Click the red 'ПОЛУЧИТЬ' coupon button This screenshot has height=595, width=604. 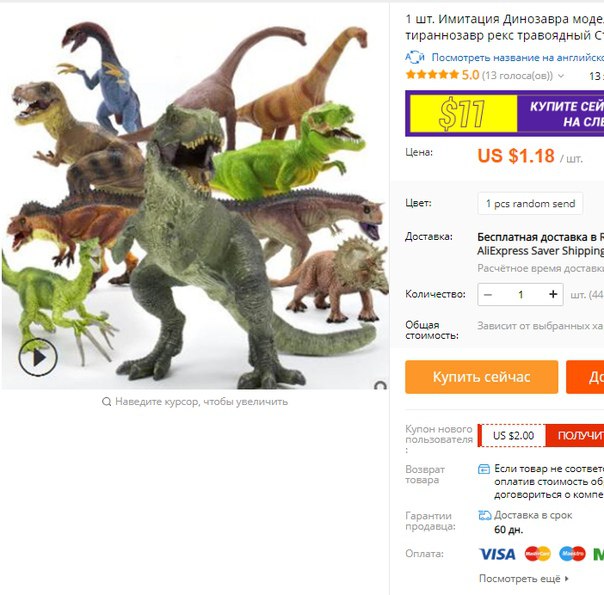point(575,436)
